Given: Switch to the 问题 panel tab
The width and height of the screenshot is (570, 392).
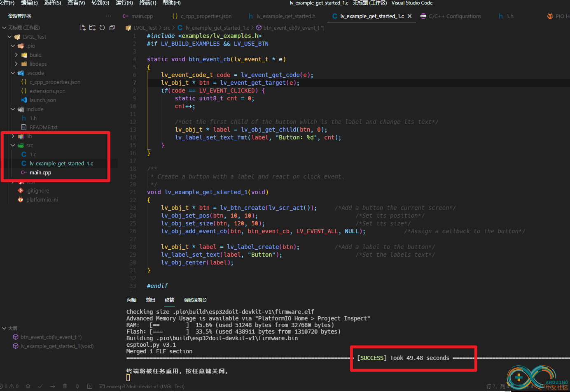Looking at the screenshot, I should [132, 300].
